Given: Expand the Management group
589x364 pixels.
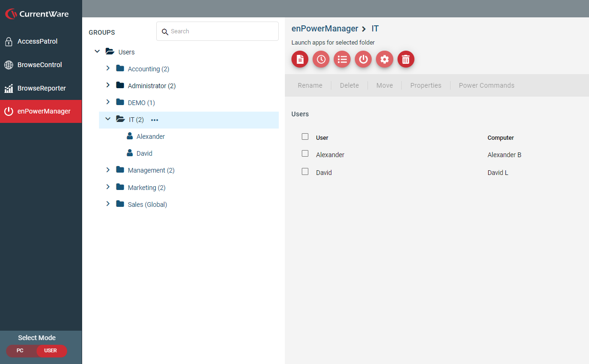Looking at the screenshot, I should [108, 170].
